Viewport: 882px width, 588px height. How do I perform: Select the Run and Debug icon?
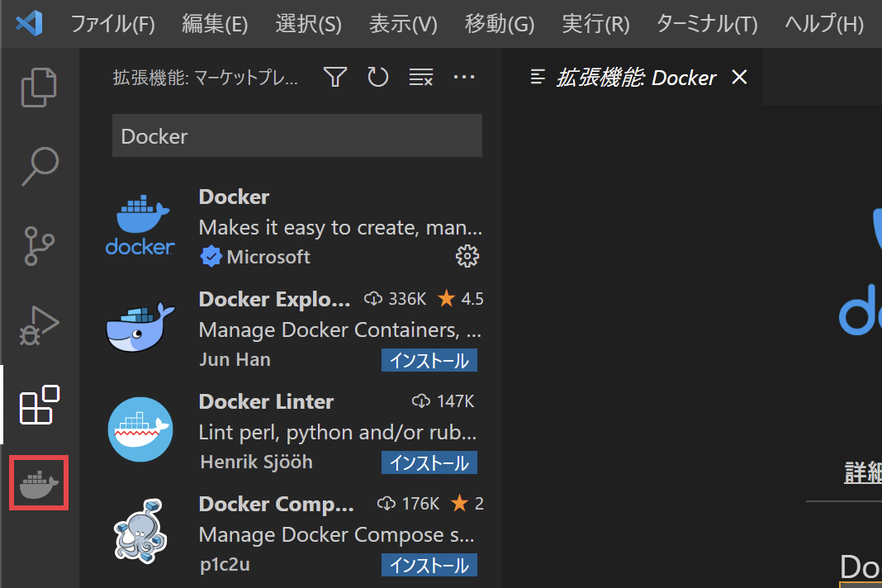(x=38, y=325)
